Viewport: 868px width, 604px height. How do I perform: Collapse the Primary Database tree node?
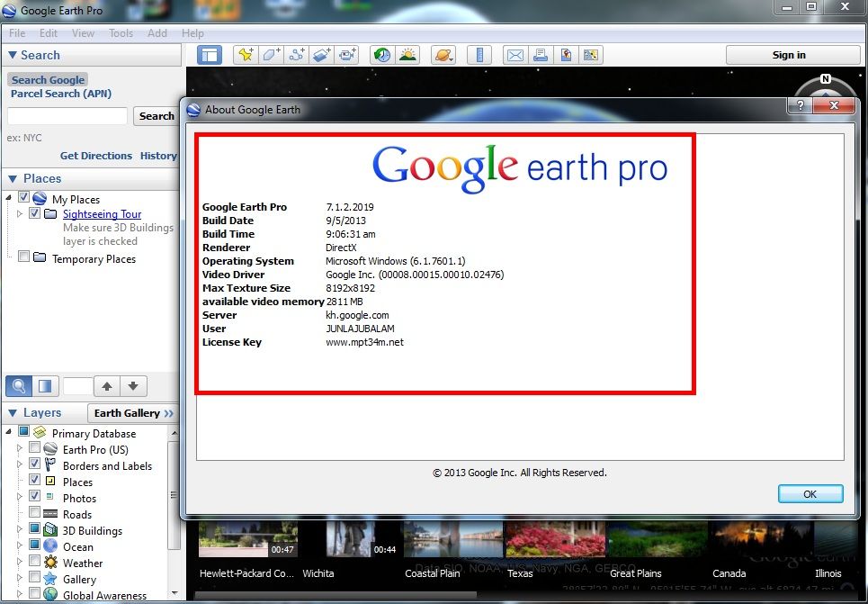point(9,431)
